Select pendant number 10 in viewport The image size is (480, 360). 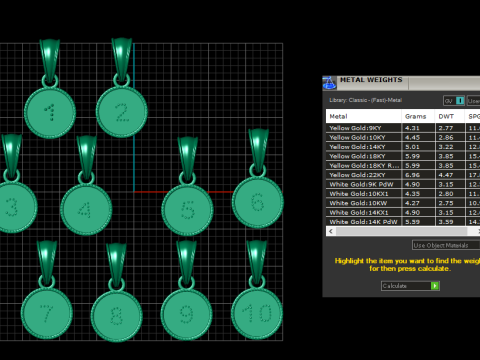pos(257,313)
